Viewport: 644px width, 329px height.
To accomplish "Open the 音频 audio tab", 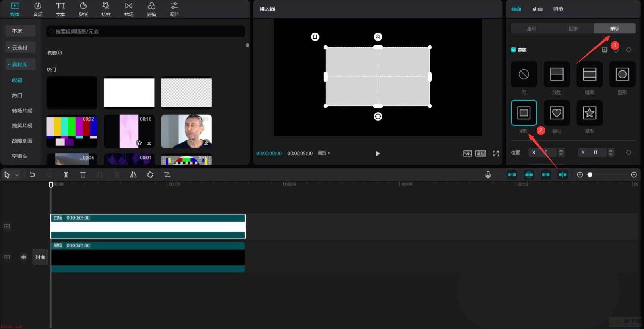I will [38, 9].
